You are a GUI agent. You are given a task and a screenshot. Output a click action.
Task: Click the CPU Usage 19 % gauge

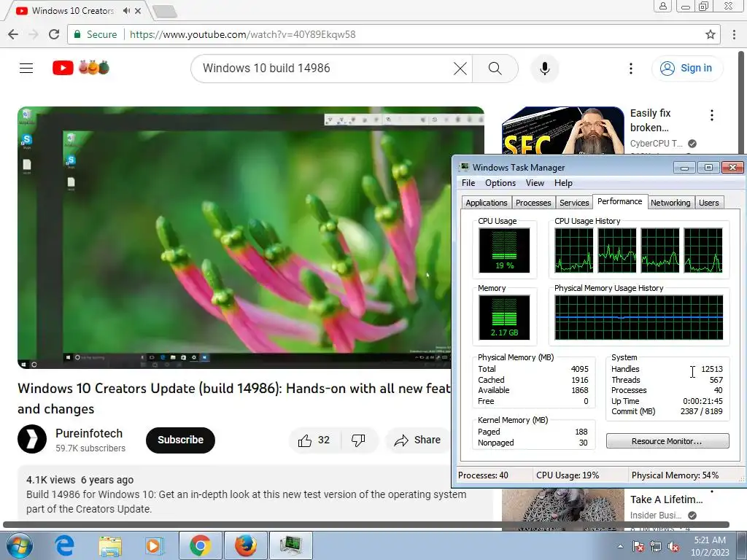click(x=504, y=251)
